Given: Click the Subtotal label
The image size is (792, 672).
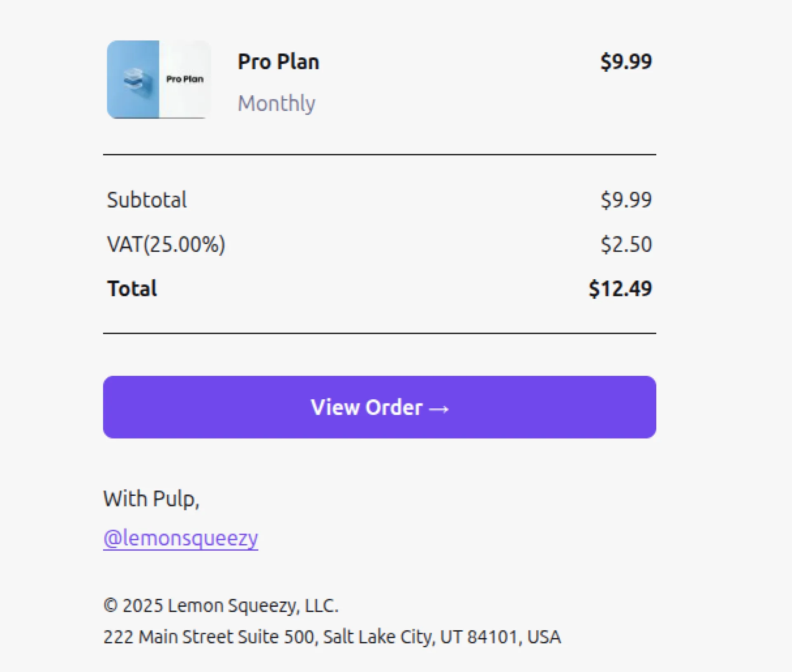Looking at the screenshot, I should click(147, 200).
